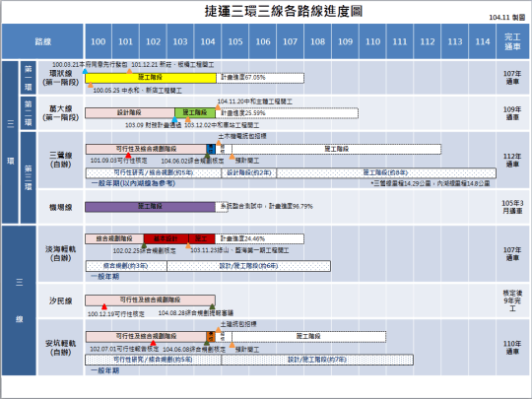
Task: Select the purple 施工階段 bar of 機場線
Action: point(150,207)
